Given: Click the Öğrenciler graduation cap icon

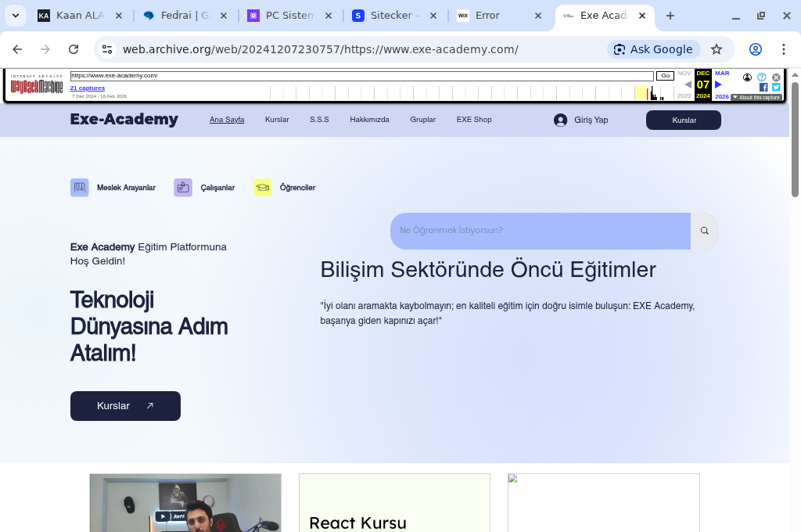Looking at the screenshot, I should pyautogui.click(x=263, y=187).
